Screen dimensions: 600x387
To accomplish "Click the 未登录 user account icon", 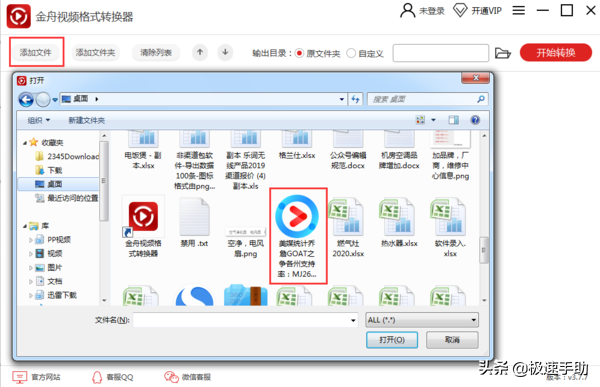I will [x=408, y=10].
